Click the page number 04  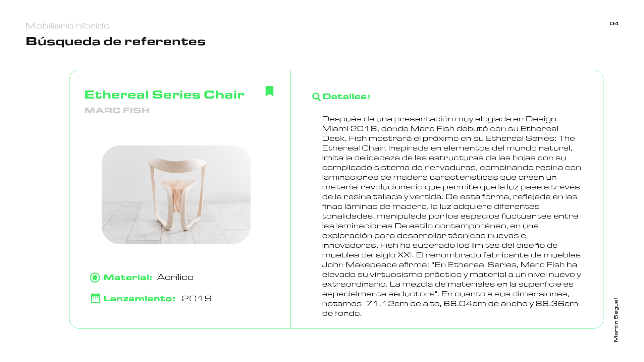[x=614, y=23]
